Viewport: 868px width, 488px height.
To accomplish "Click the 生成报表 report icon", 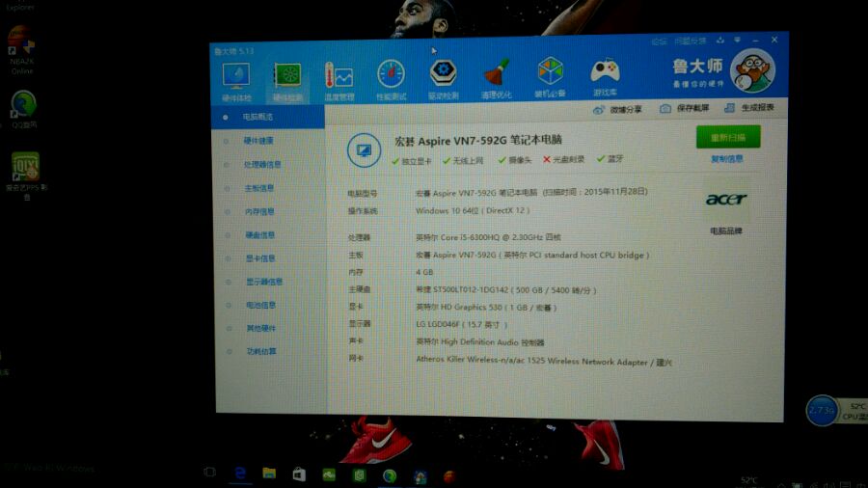I will coord(730,107).
